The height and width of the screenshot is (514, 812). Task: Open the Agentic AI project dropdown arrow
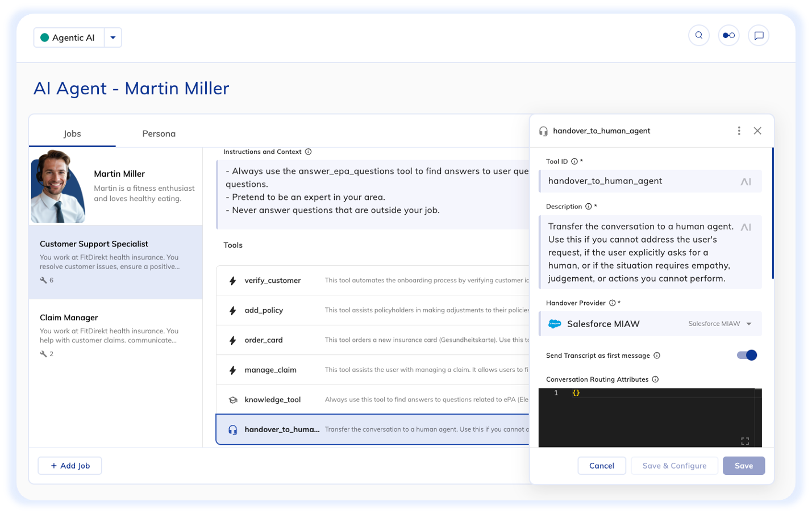[x=113, y=37]
